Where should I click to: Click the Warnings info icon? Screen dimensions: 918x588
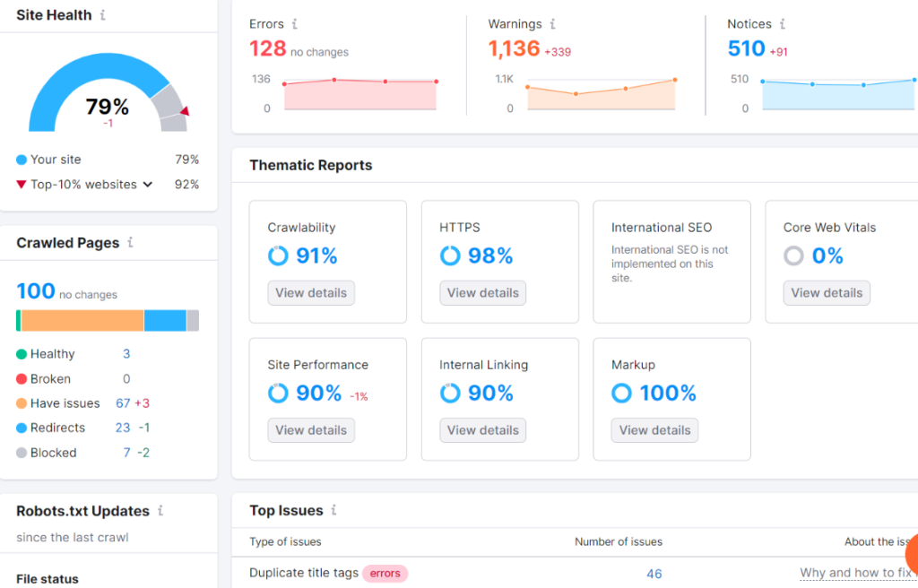tap(553, 24)
